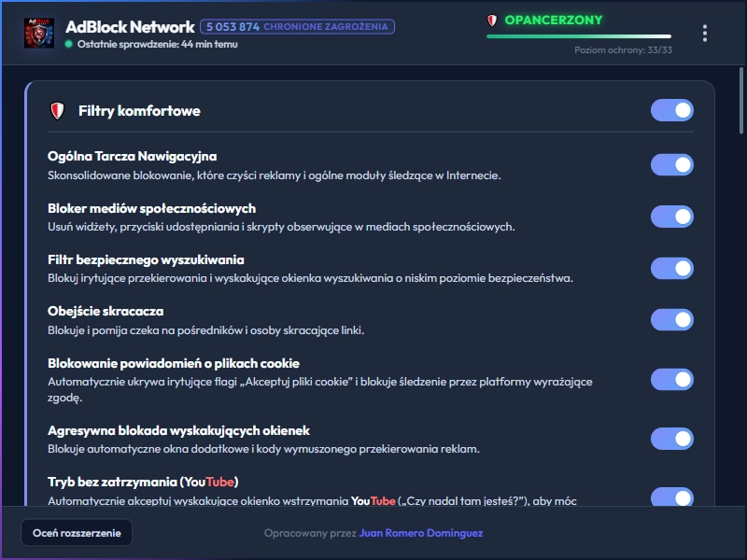Click description 'Automatycznie ukrywa irytujące flagi'
This screenshot has width=747, height=560.
(320, 389)
